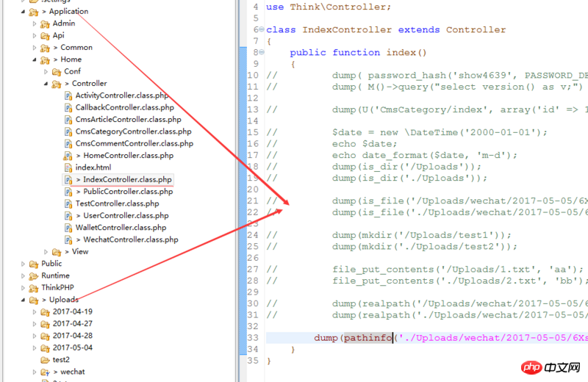588x382 pixels.
Task: Click the index.html file icon
Action: (68, 167)
